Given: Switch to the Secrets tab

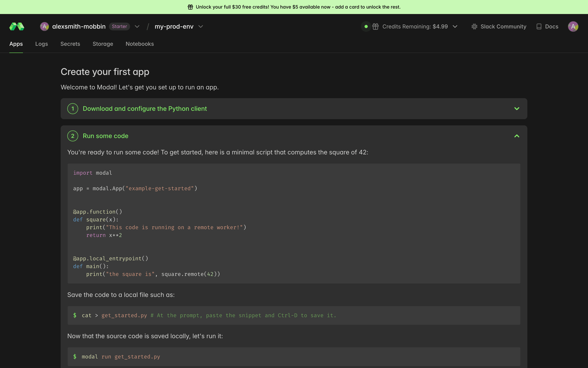Looking at the screenshot, I should 70,44.
